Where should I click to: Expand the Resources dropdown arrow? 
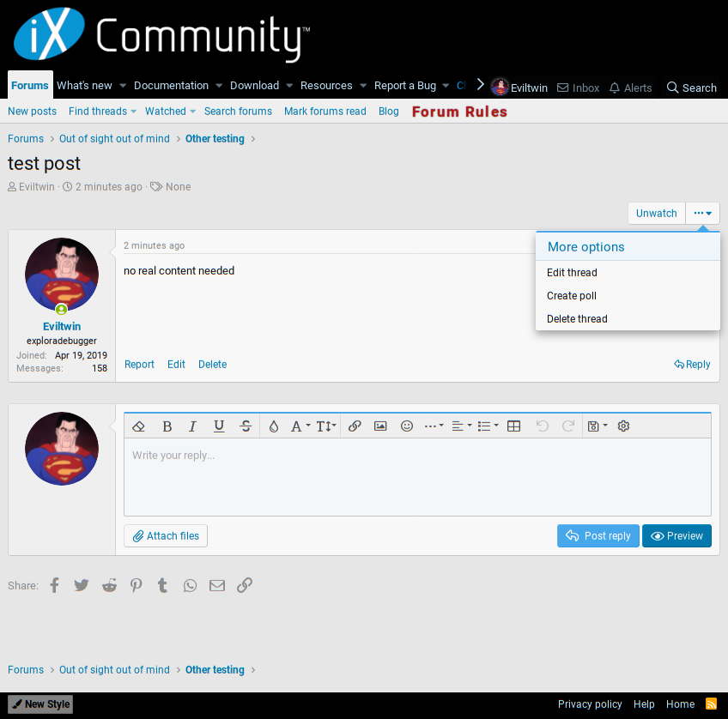(x=363, y=85)
